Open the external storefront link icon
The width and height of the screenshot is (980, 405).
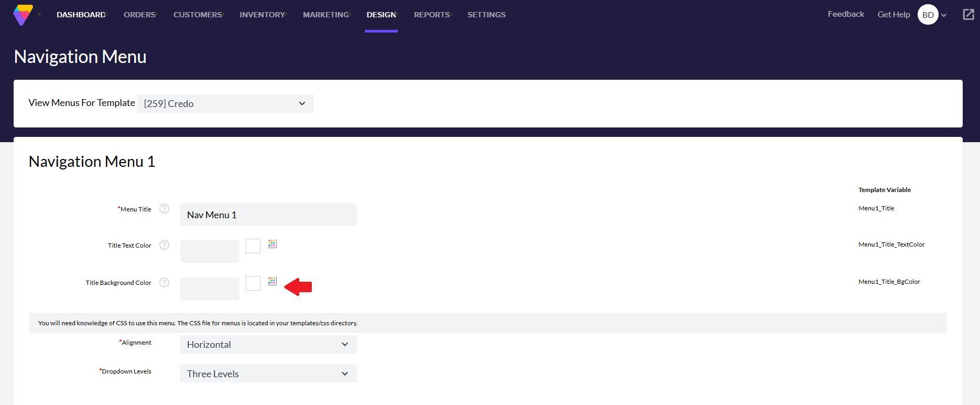968,15
